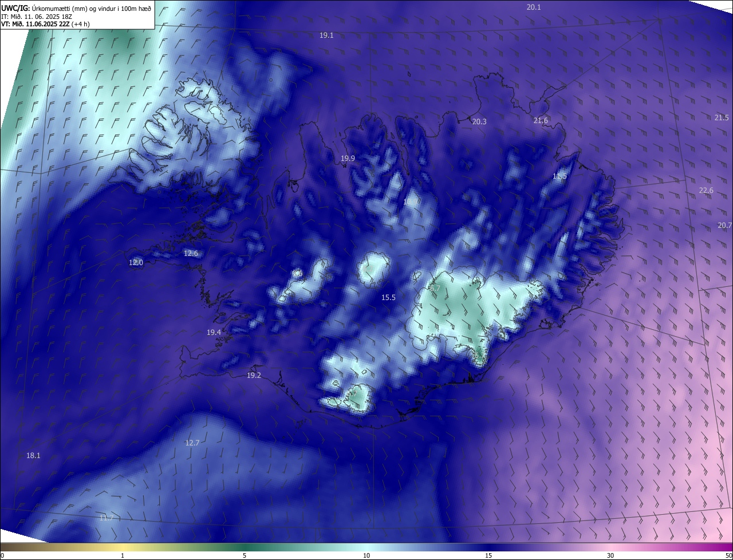Click the 5 tick on the color scale
This screenshot has width=733, height=560.
[245, 555]
